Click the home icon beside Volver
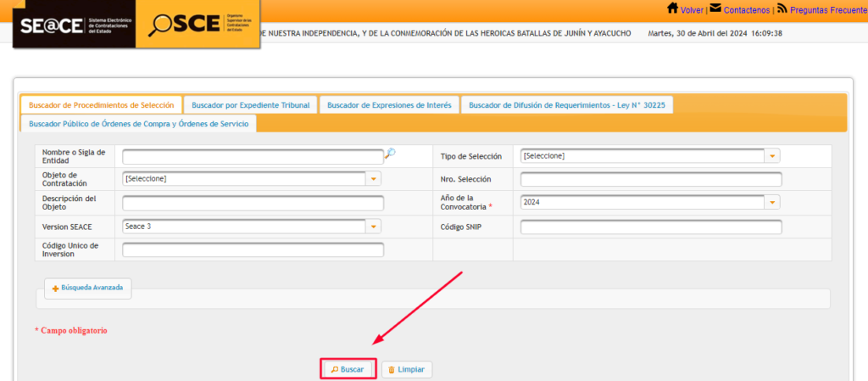 coord(672,8)
